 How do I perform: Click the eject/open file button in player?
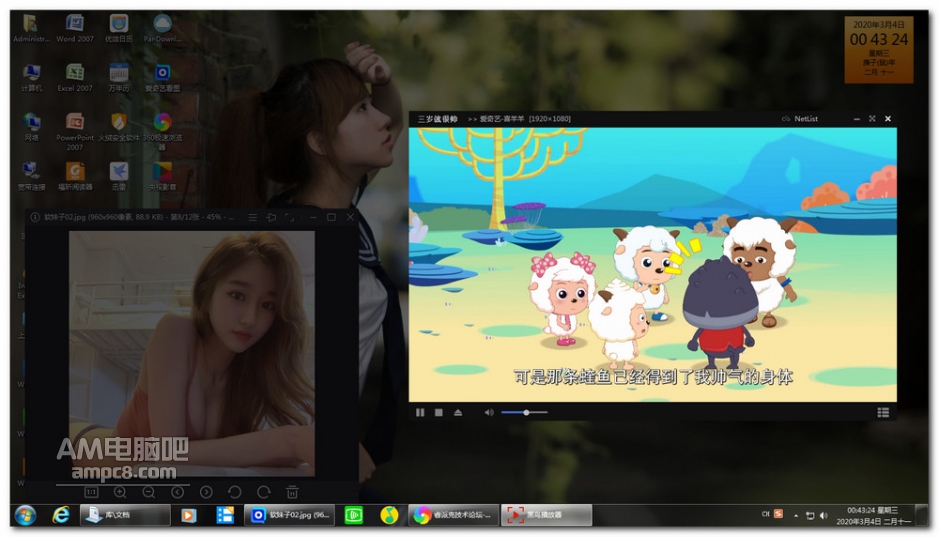[x=458, y=412]
